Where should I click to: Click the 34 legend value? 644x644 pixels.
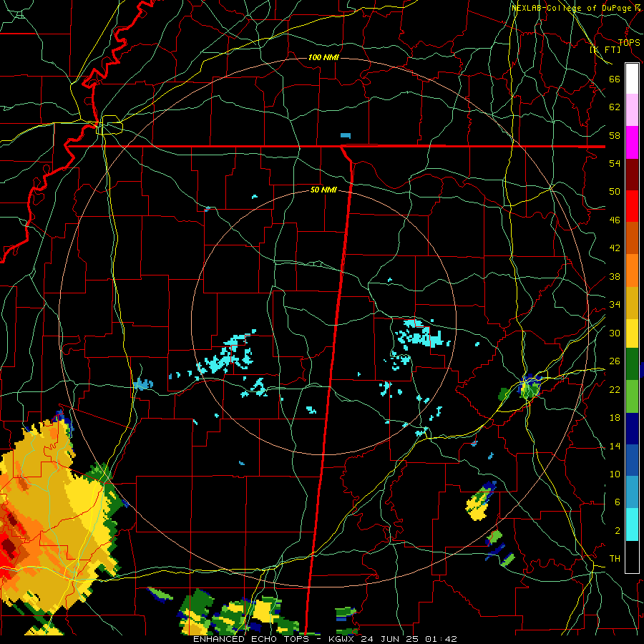(x=615, y=304)
